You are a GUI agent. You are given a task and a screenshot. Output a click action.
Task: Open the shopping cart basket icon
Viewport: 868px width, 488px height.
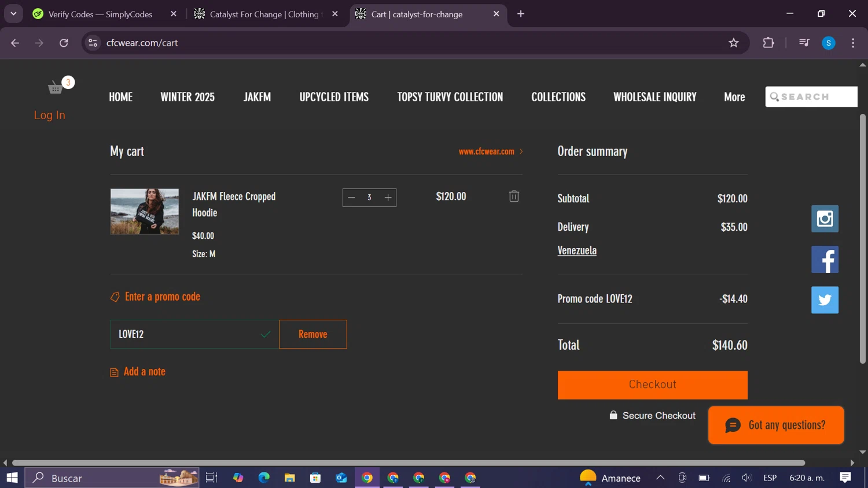pos(56,87)
